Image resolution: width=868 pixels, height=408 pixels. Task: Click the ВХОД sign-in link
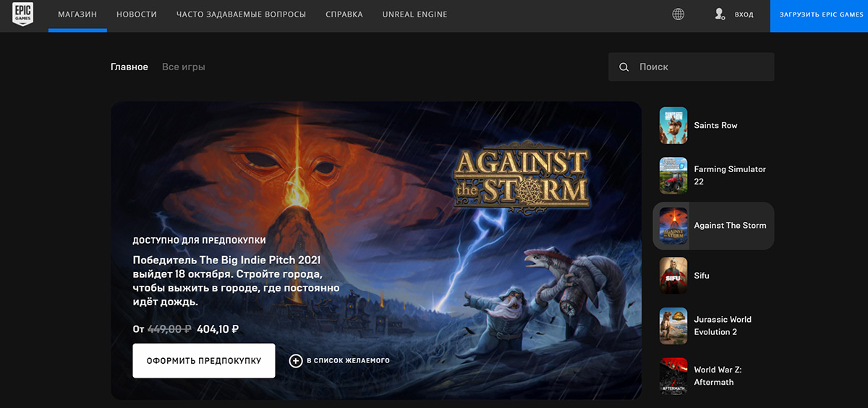pos(744,14)
